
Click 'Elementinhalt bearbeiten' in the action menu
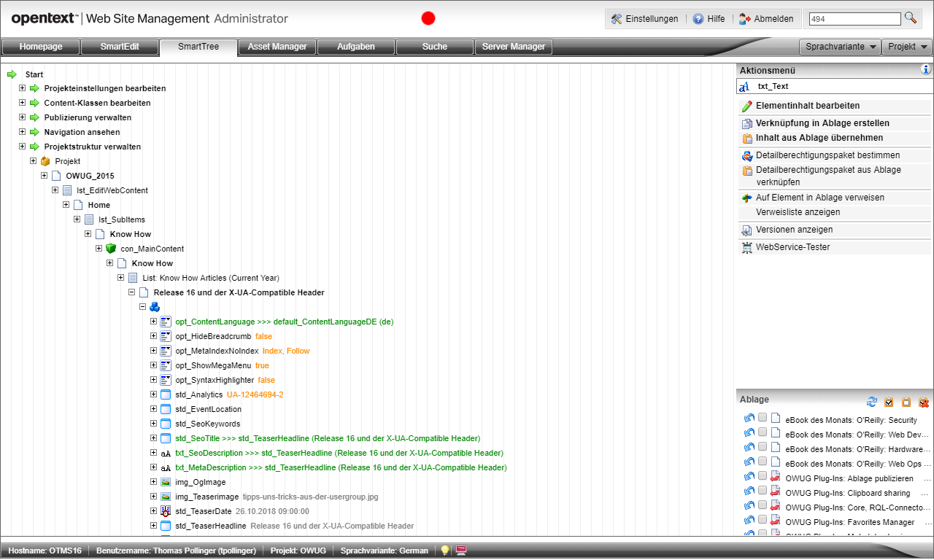click(x=807, y=106)
